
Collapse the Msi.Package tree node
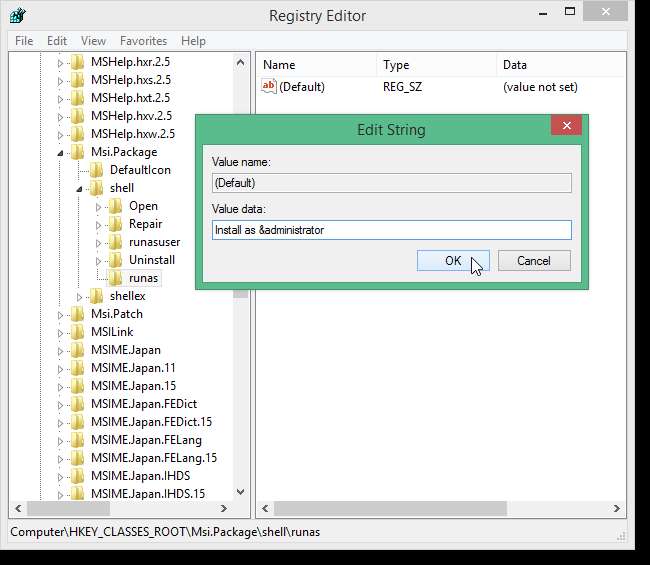60,153
